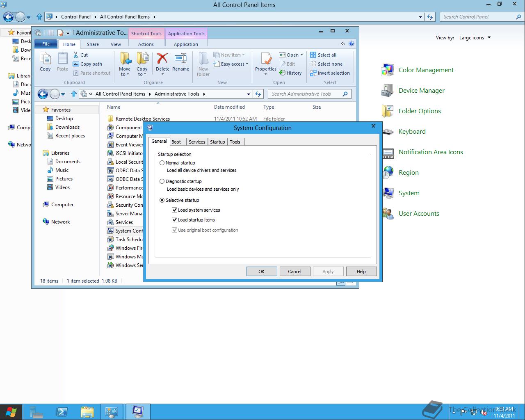525x420 pixels.
Task: Open Region in Control Panel
Action: click(400, 173)
